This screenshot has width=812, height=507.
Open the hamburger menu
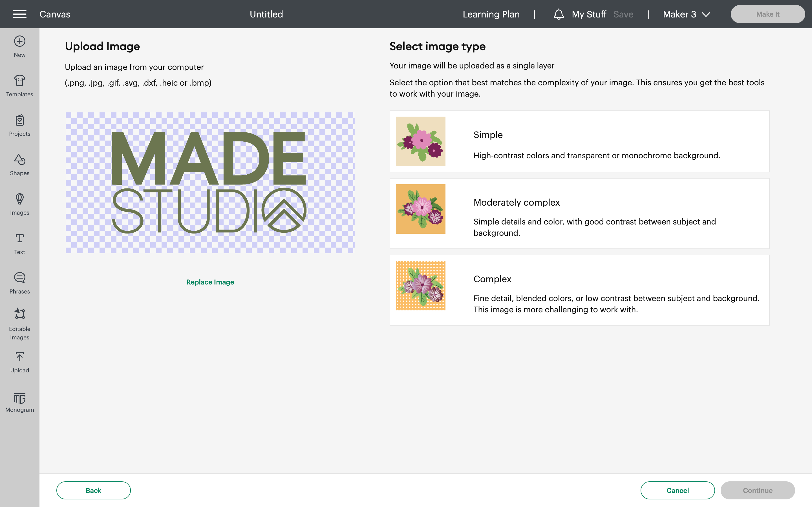(x=19, y=14)
